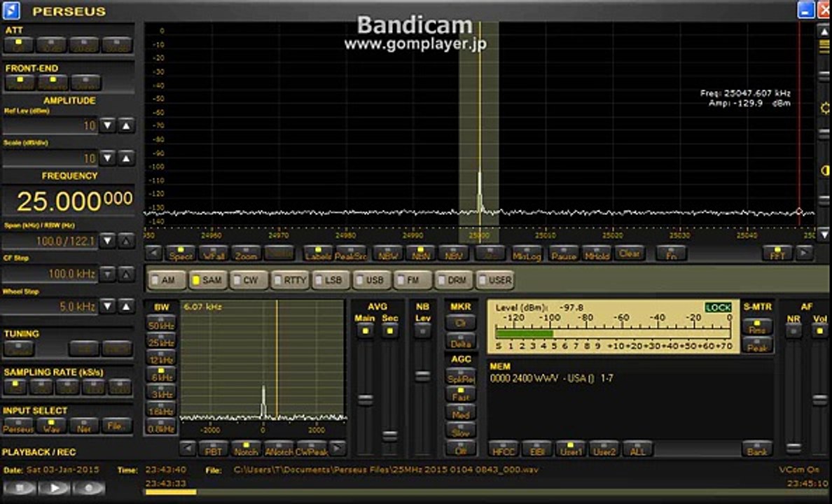Click the AVG Main slider handle

(x=365, y=399)
